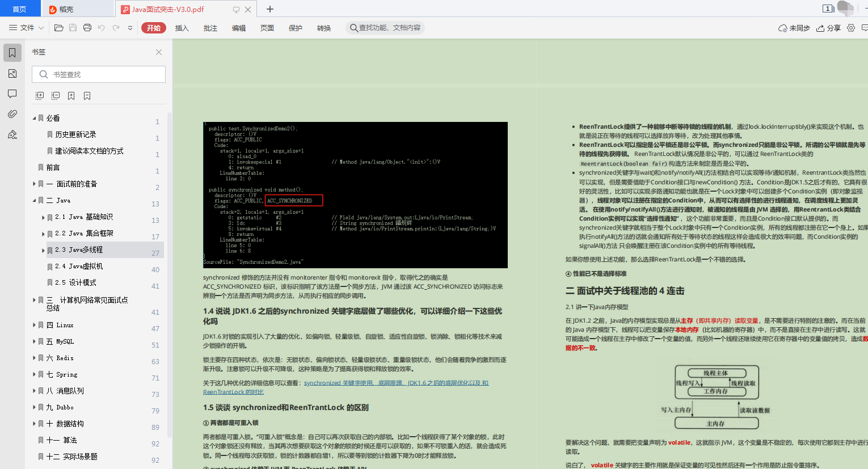Expand the 七 Spring bookmark
The height and width of the screenshot is (469, 868).
click(34, 374)
